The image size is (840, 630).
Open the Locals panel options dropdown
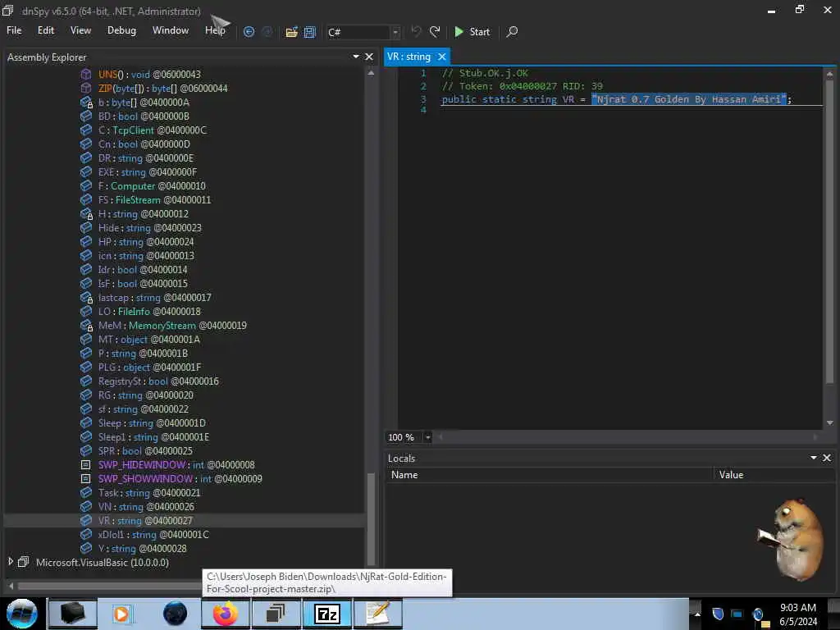pyautogui.click(x=814, y=458)
